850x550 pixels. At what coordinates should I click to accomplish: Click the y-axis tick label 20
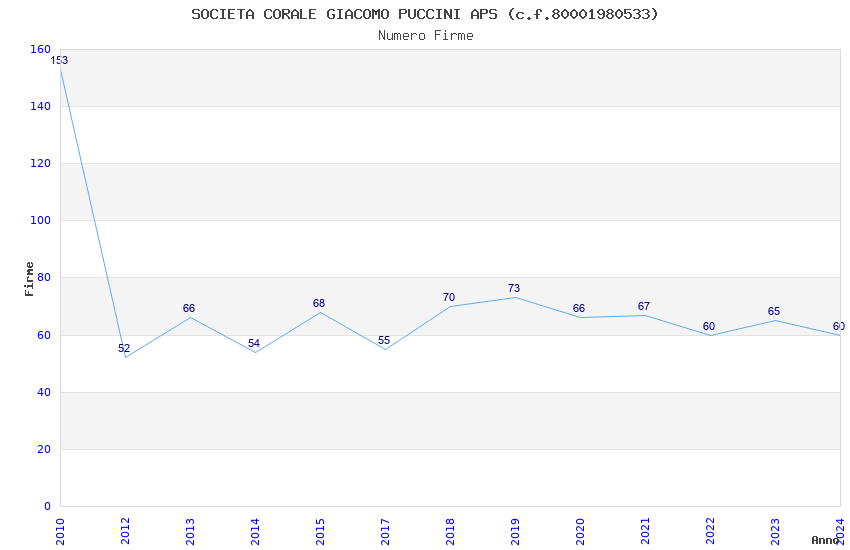pyautogui.click(x=44, y=449)
